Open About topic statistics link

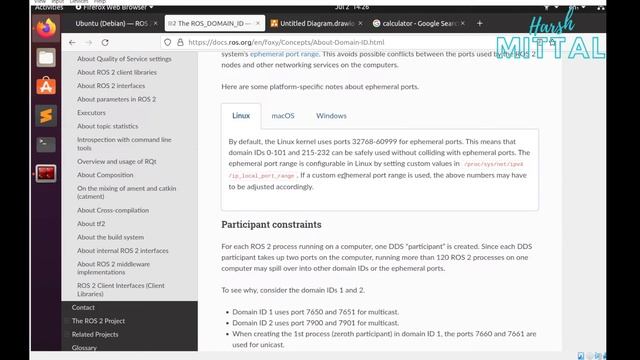(x=107, y=126)
